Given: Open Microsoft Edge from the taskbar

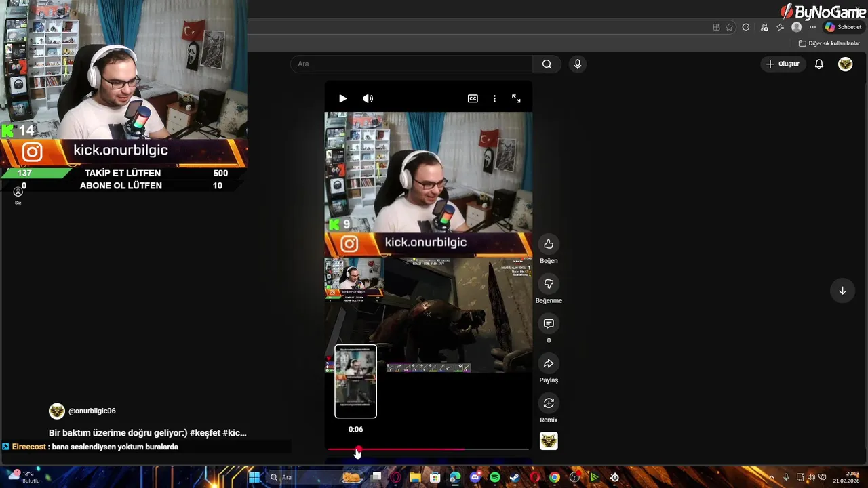Looking at the screenshot, I should click(x=455, y=477).
